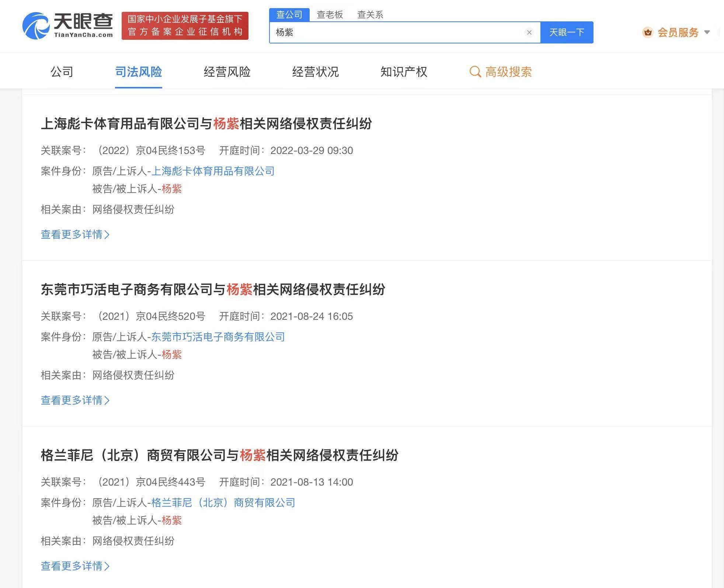Viewport: 724px width, 588px height.
Task: Click the advanced search magnifier icon
Action: pyautogui.click(x=475, y=72)
